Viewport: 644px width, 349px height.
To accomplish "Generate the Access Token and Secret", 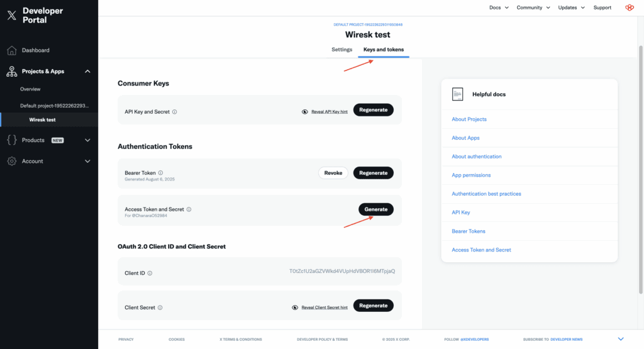I will [376, 209].
